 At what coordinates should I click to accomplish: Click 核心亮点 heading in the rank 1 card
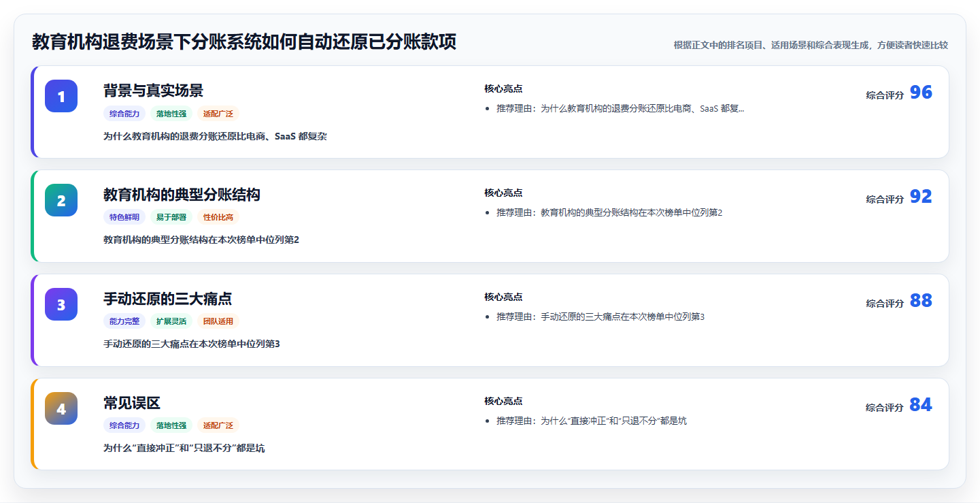pyautogui.click(x=503, y=88)
